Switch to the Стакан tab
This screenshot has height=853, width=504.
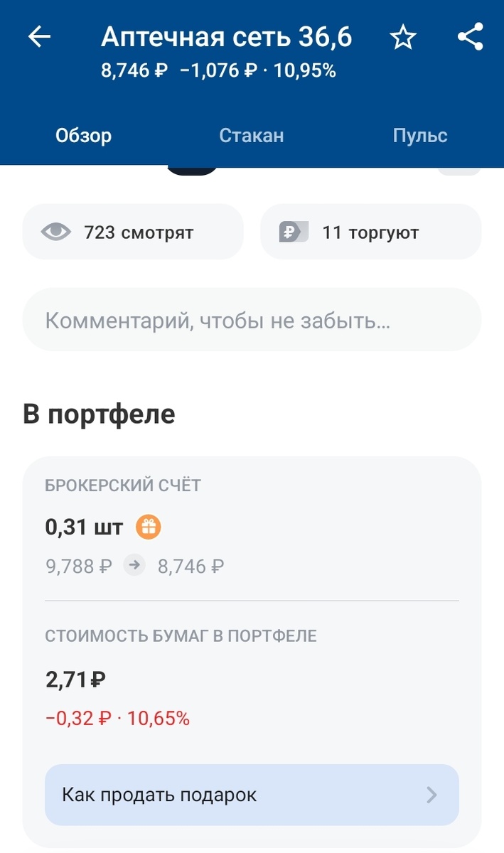click(x=252, y=135)
